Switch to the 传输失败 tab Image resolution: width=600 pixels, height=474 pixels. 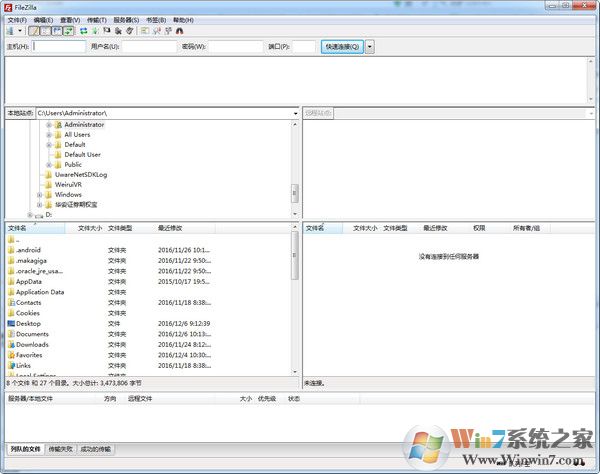point(60,449)
